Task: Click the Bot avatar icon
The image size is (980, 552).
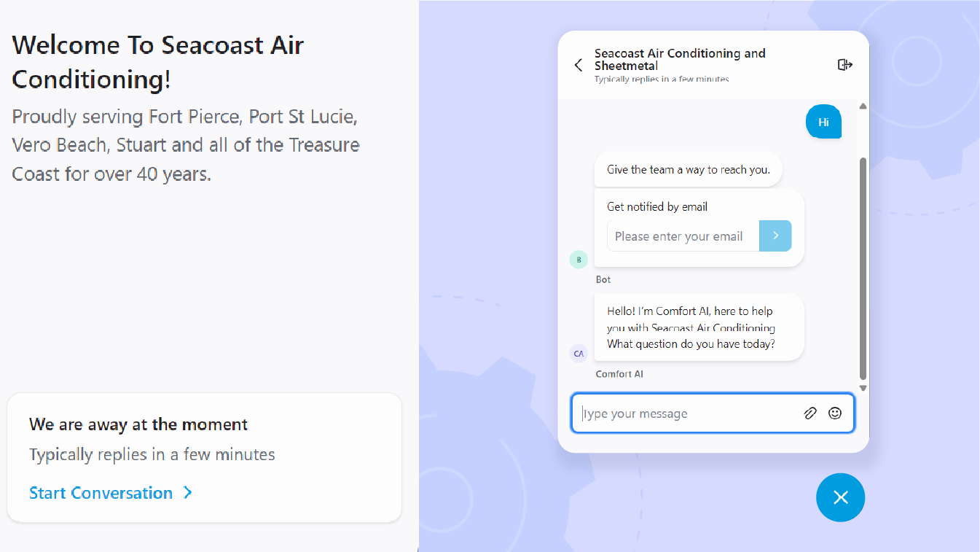Action: click(x=579, y=259)
